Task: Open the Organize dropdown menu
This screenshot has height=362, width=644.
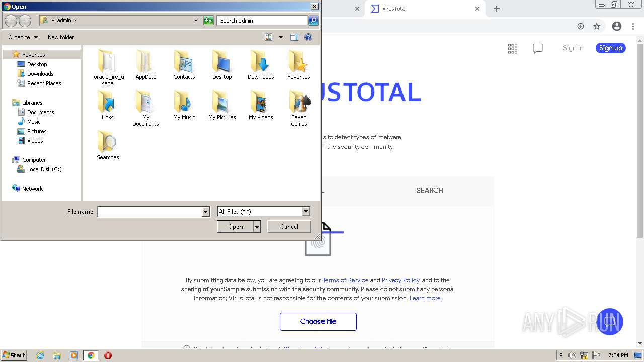Action: pos(23,37)
